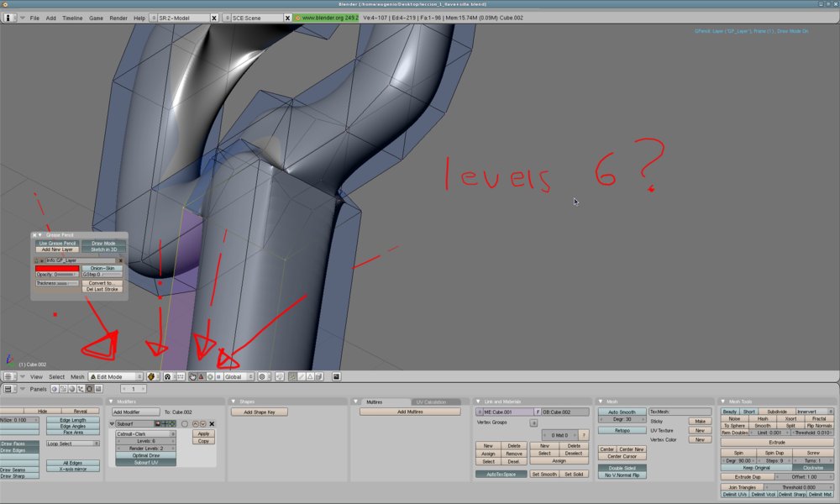Toggle AutoTexSpace button
The image size is (840, 504).
tap(501, 474)
